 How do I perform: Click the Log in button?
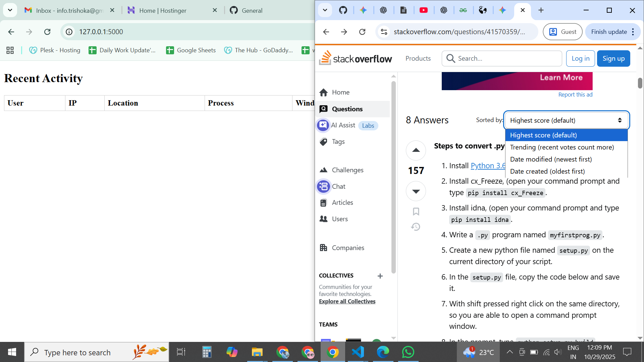[x=580, y=58]
